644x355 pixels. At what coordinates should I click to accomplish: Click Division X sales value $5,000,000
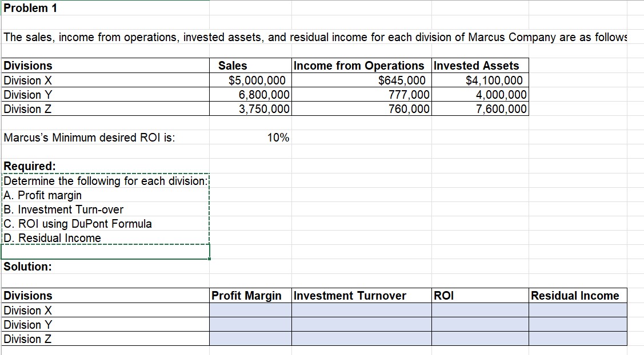(250, 80)
